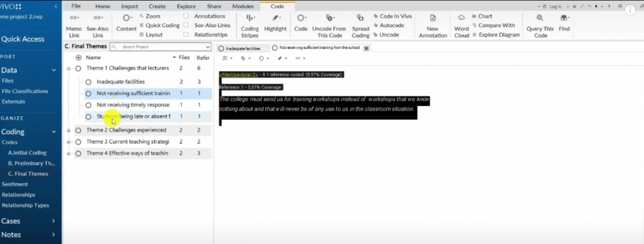644x244 pixels.
Task: Open Relationship Types in navigation pane
Action: coord(25,206)
